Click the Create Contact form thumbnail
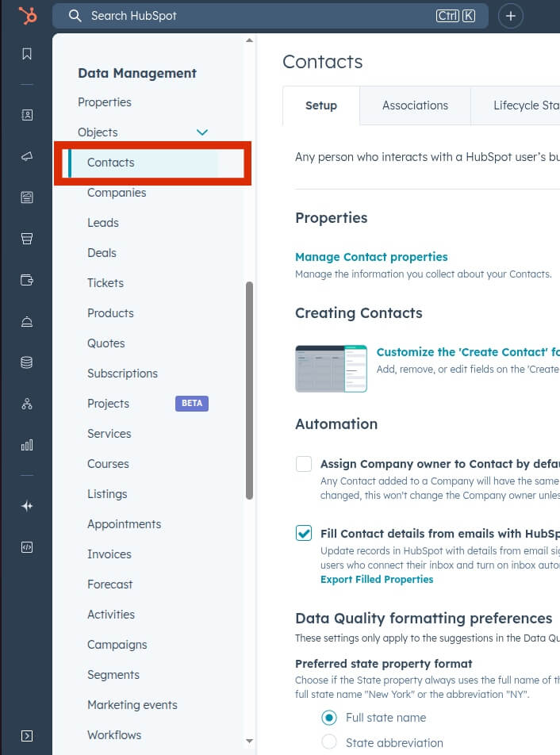This screenshot has width=560, height=755. tap(332, 369)
